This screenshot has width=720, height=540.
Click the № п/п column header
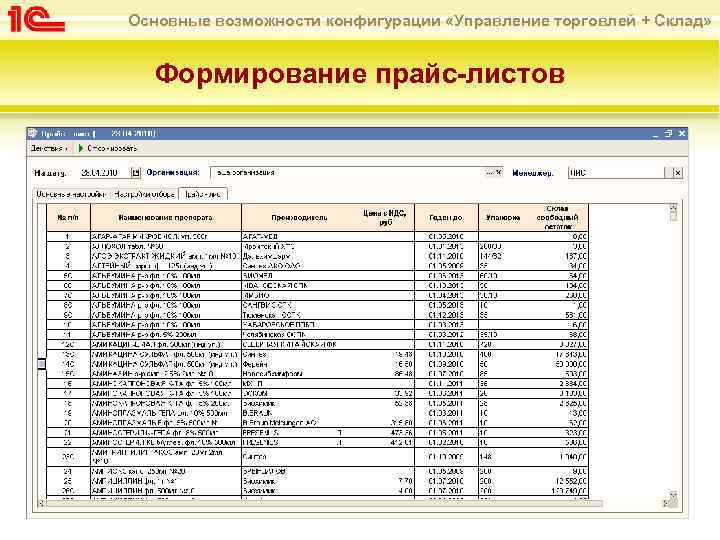(x=68, y=218)
